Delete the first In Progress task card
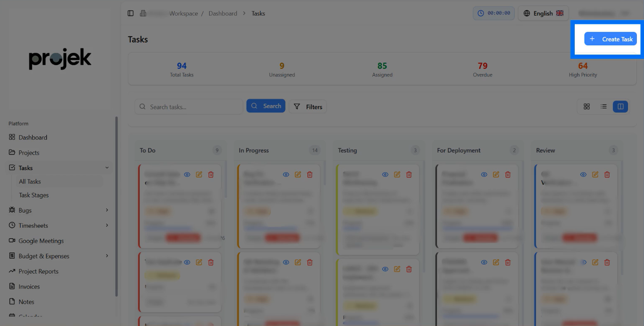 (x=310, y=174)
